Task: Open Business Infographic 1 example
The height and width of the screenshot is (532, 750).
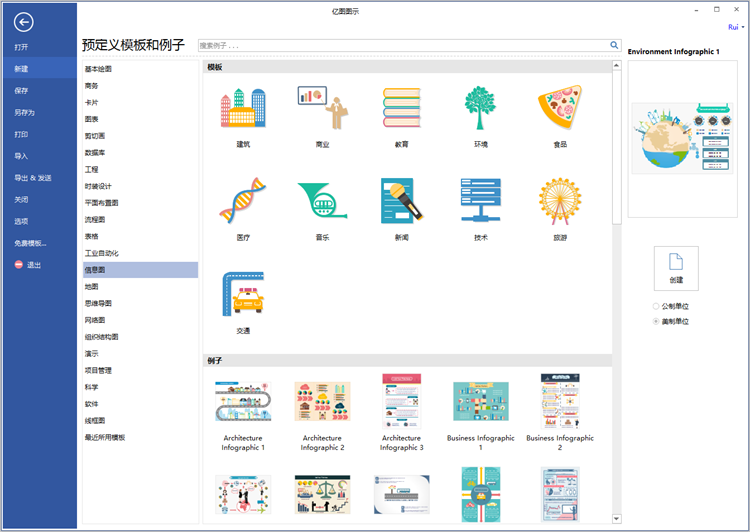Action: [481, 401]
